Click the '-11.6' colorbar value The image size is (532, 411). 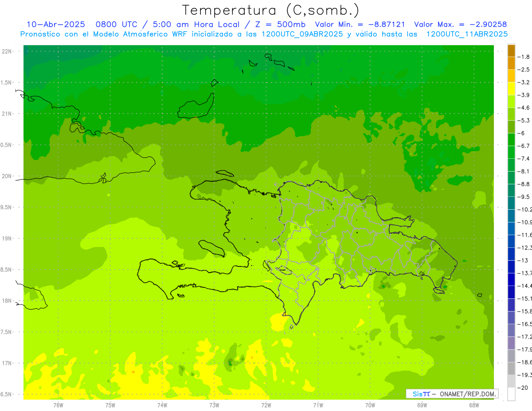coord(525,235)
